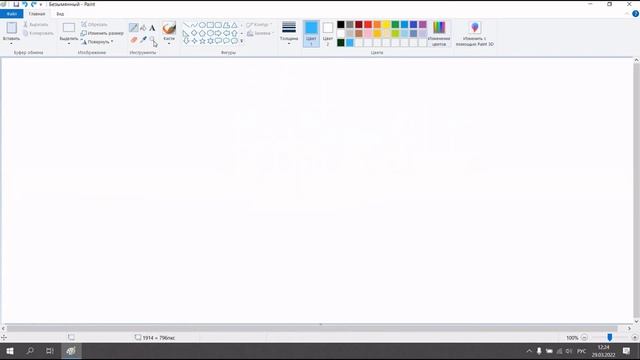Choose the Down arrow shape
The width and height of the screenshot is (640, 360).
click(x=186, y=41)
